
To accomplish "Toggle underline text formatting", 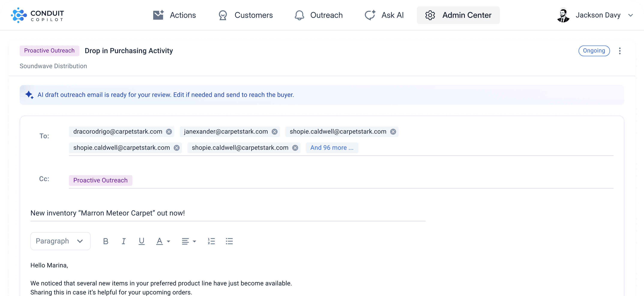I will tap(141, 241).
